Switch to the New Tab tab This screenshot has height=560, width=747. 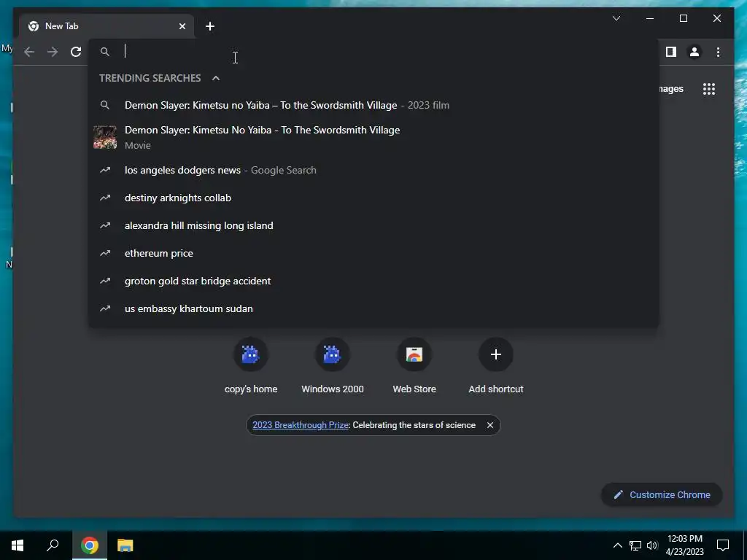107,26
